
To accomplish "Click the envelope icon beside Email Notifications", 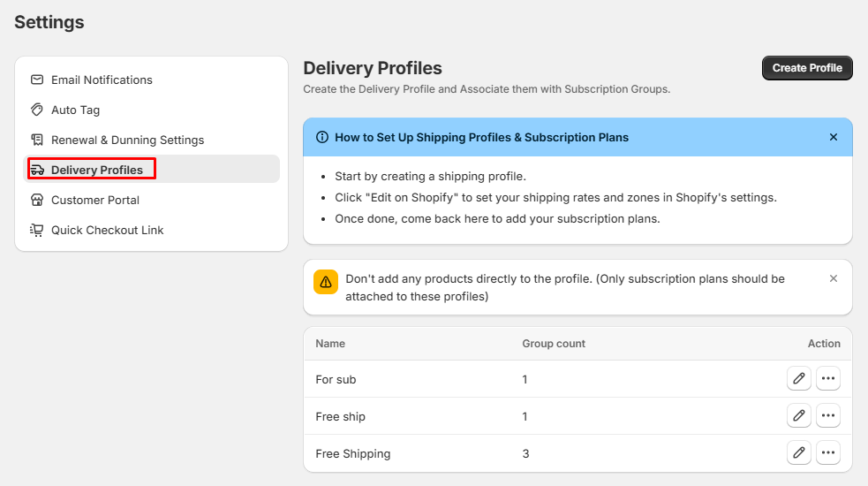I will click(37, 80).
